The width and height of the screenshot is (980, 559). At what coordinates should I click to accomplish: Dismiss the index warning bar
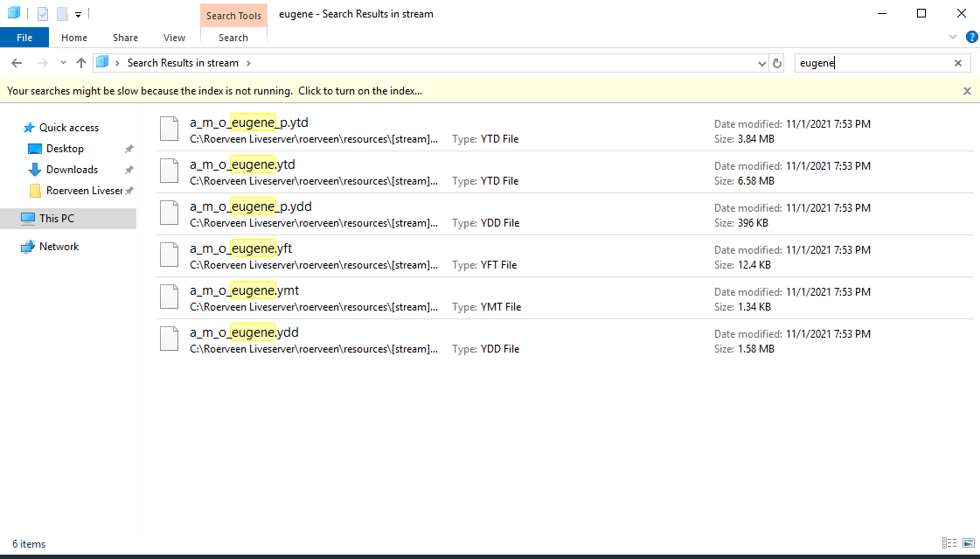tap(967, 91)
